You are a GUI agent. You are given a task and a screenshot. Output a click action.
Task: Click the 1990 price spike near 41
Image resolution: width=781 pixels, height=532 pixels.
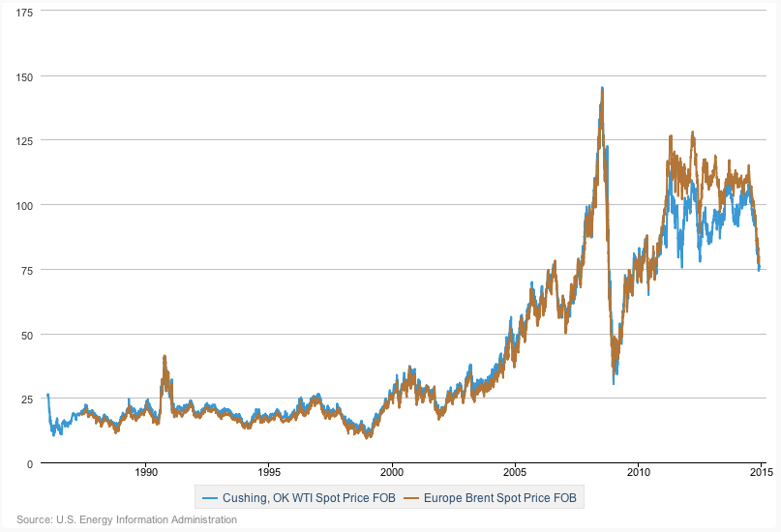(165, 356)
